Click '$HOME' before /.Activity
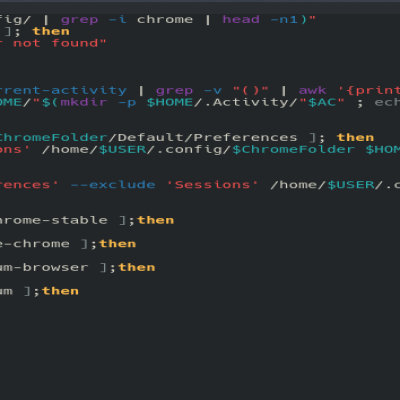Screen dimensions: 400x400 point(170,102)
